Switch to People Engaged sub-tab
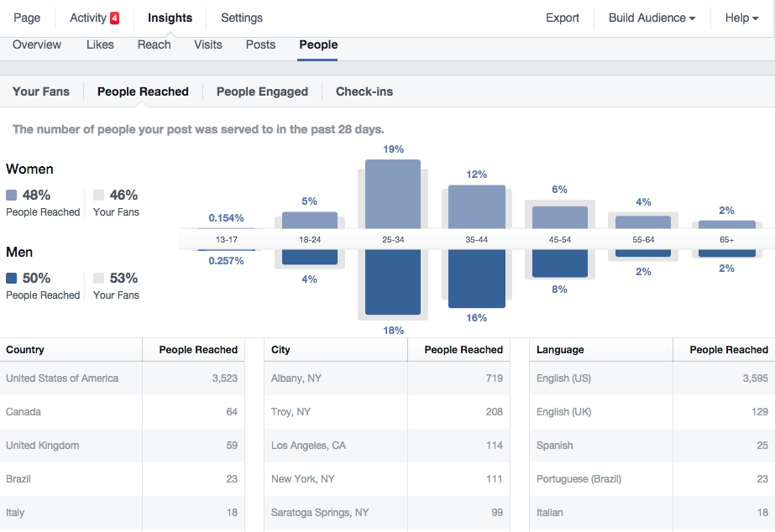Image resolution: width=775 pixels, height=532 pixels. point(262,91)
